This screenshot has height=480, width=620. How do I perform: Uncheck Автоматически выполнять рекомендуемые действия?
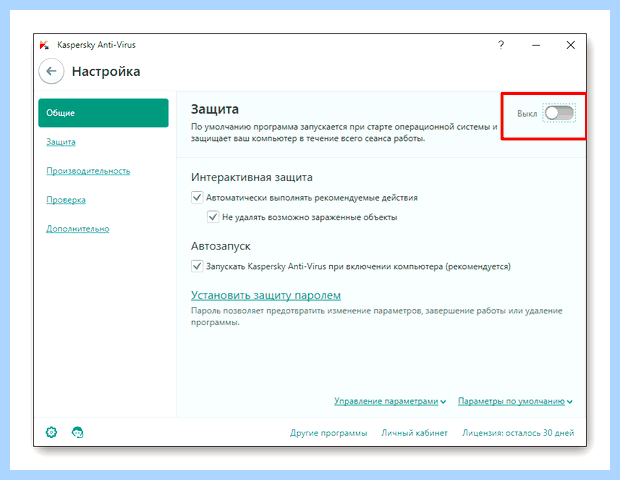point(197,197)
